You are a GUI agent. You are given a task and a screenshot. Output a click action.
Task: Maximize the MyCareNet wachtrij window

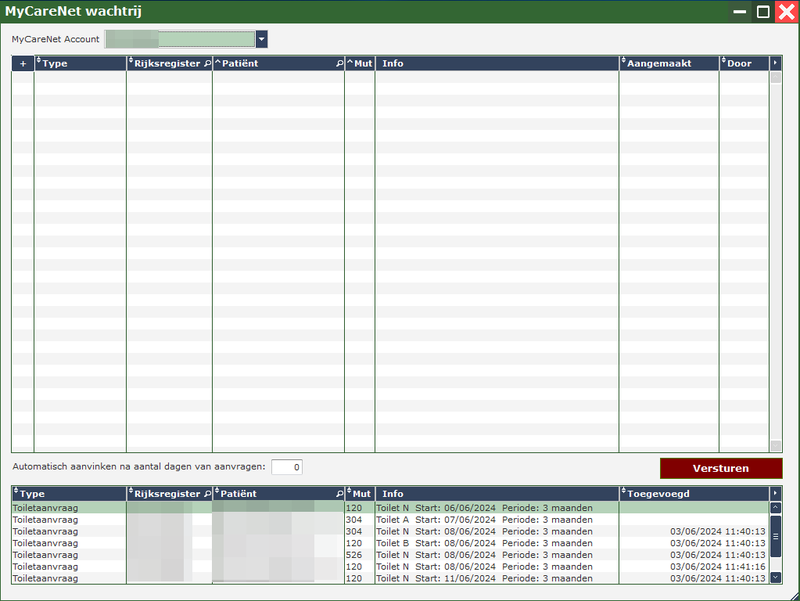[763, 11]
